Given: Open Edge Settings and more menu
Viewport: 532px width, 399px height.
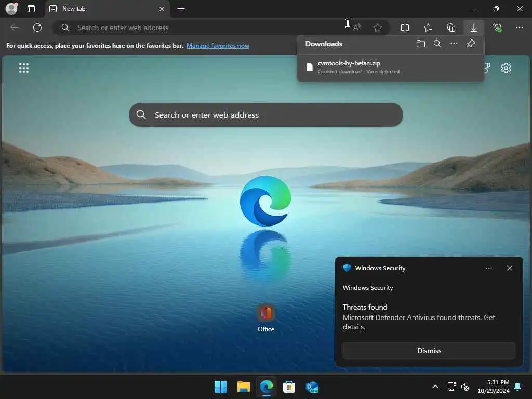Looking at the screenshot, I should pyautogui.click(x=519, y=28).
